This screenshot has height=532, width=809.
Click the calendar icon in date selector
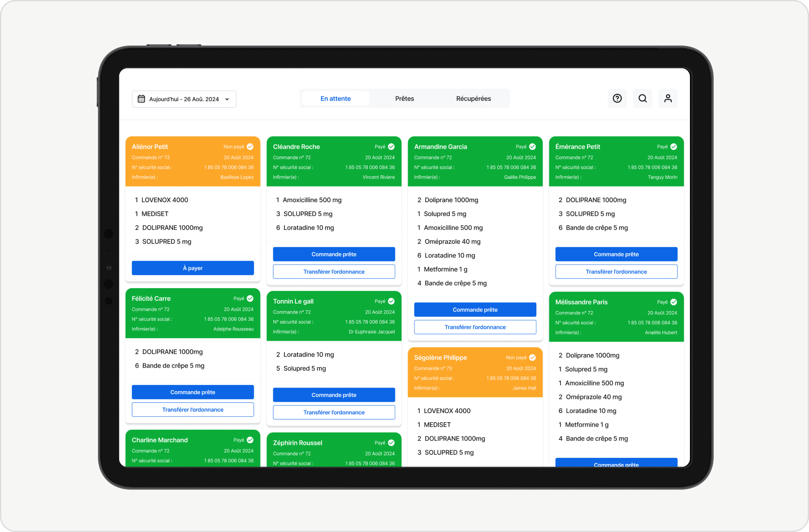[141, 99]
